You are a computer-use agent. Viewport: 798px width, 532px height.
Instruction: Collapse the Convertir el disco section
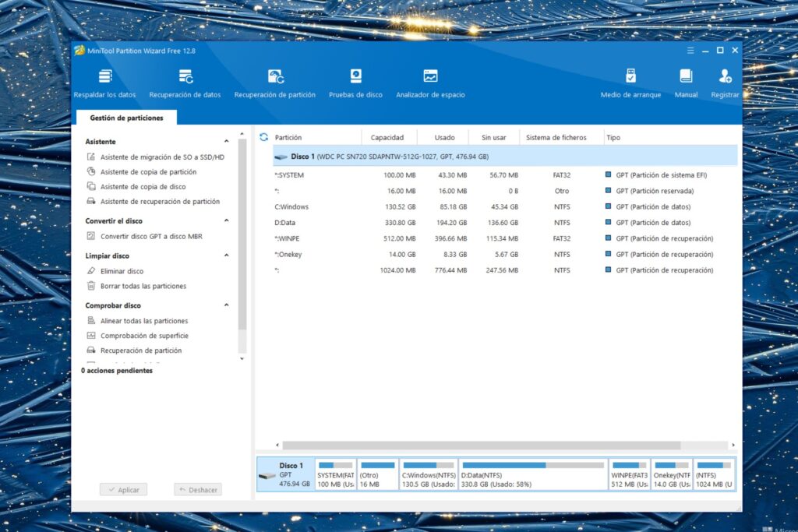(x=227, y=221)
